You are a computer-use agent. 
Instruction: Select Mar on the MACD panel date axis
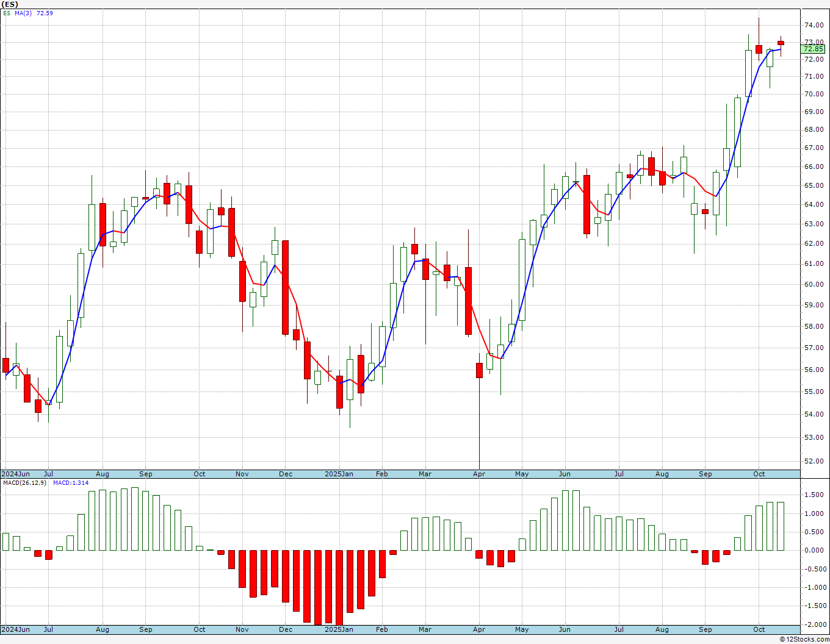point(425,629)
